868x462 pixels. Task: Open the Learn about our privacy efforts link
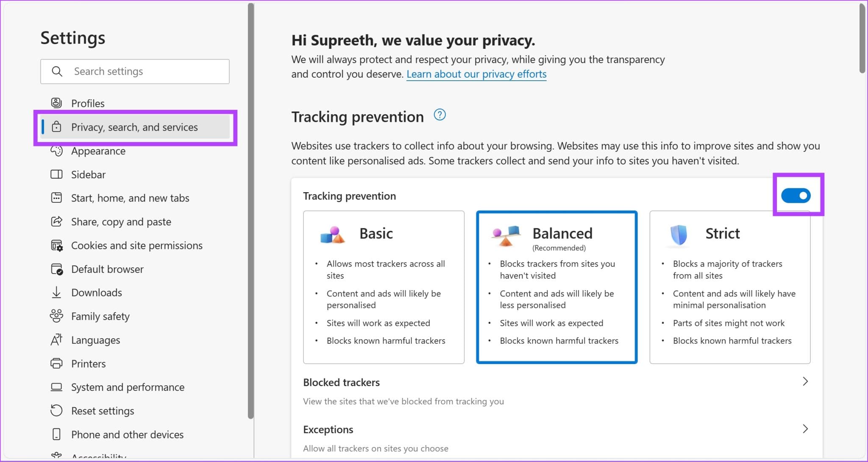(x=476, y=74)
